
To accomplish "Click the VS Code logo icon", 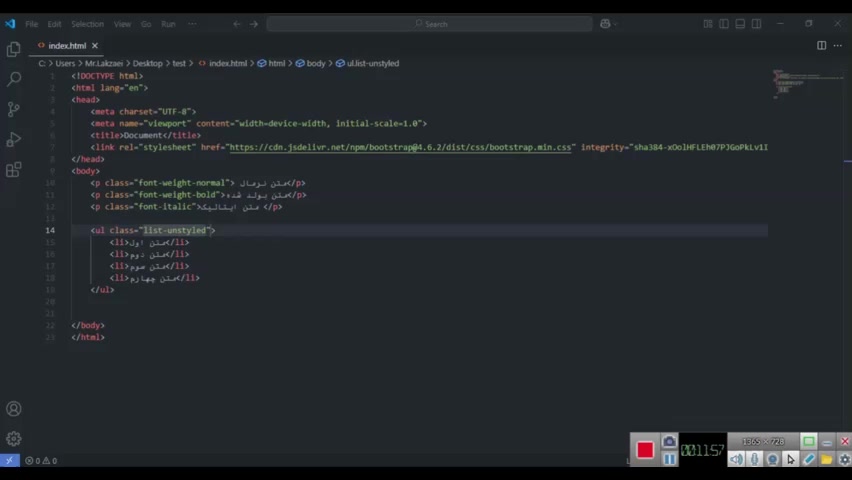I will (10, 24).
